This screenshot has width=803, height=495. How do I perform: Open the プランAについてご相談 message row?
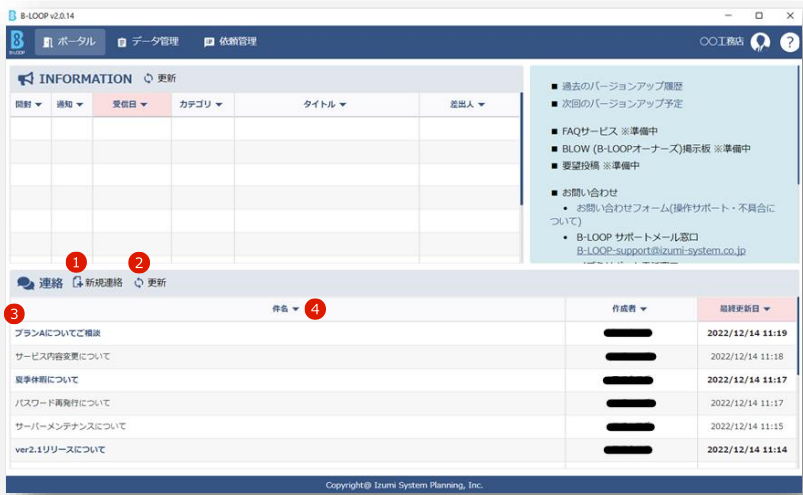[x=58, y=333]
